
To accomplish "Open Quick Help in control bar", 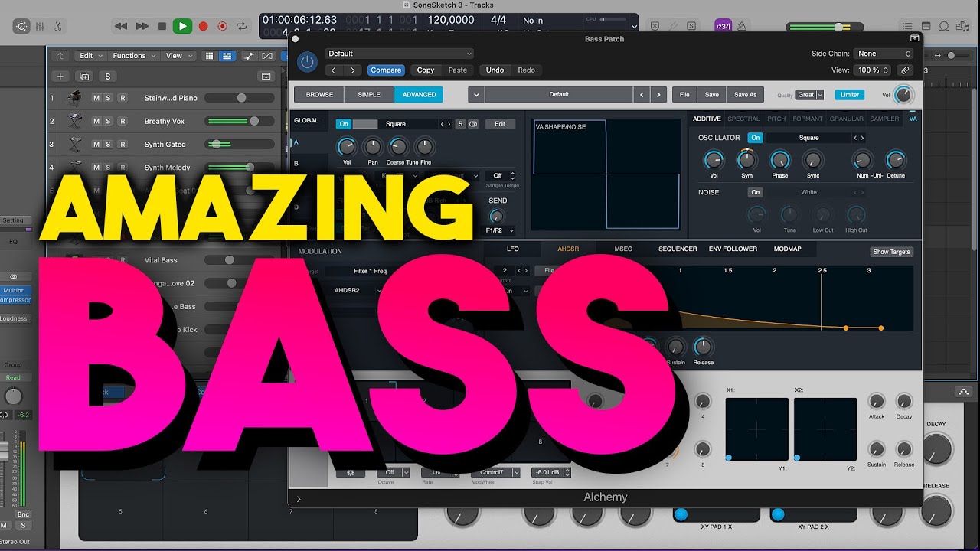I will [21, 26].
